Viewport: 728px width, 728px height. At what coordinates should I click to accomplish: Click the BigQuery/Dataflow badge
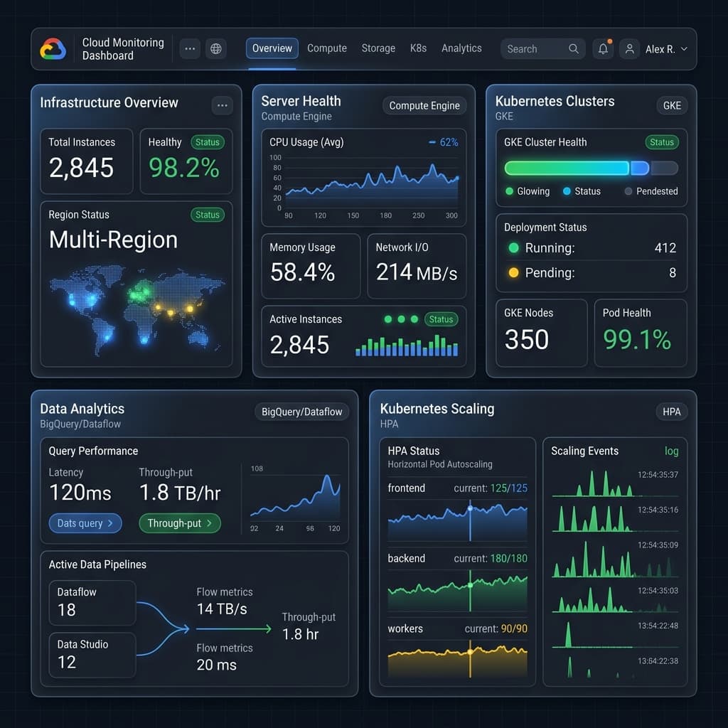coord(301,412)
